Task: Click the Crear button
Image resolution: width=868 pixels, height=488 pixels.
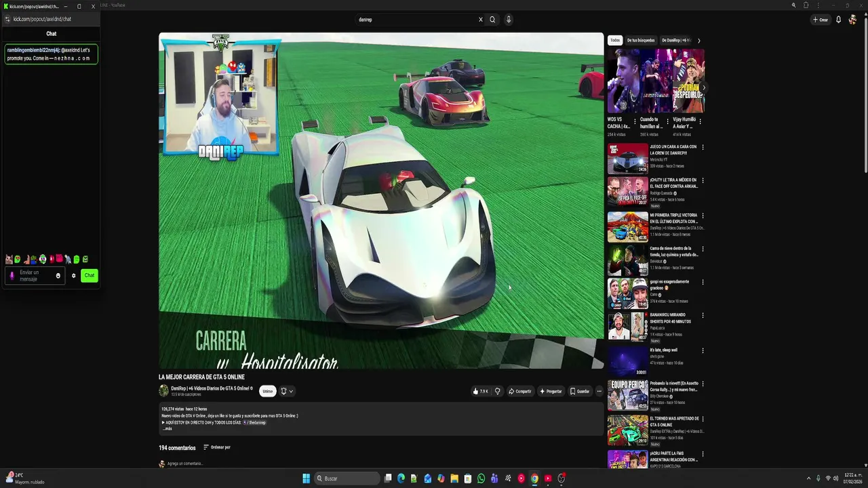Action: pos(821,20)
